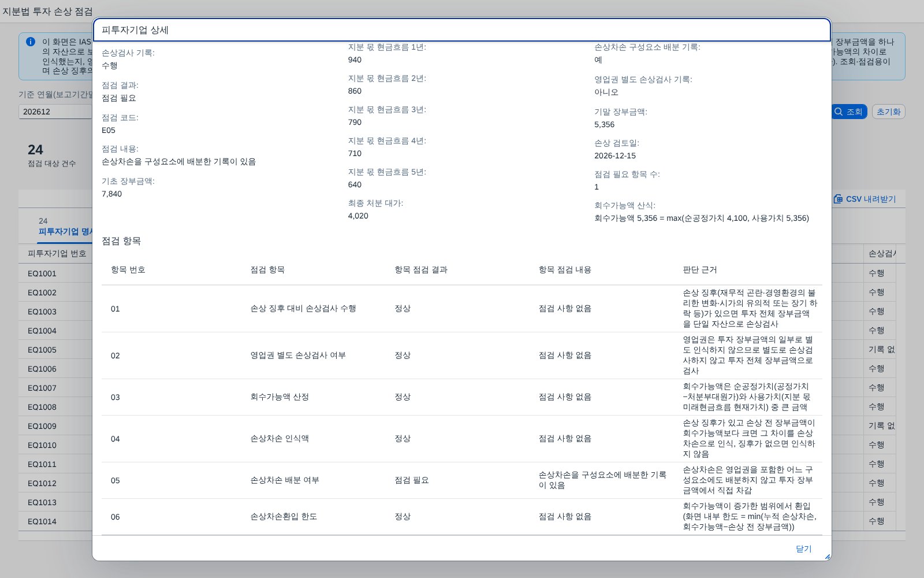The image size is (924, 578).
Task: Click the 최종 처분 대가 value 4,020
Action: tap(358, 216)
